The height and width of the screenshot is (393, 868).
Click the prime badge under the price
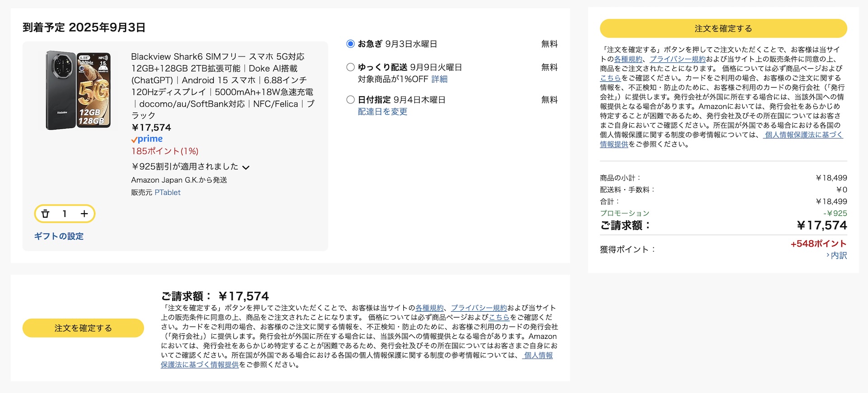147,139
